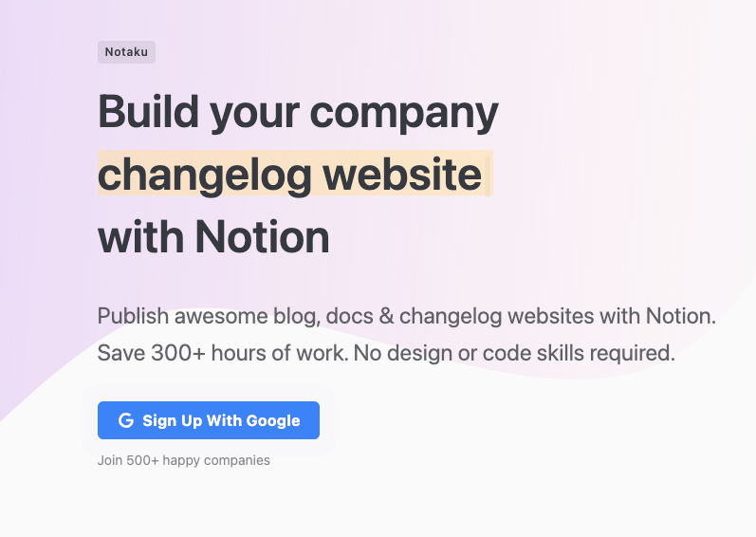756x537 pixels.
Task: Click the Save 300+ hours of work sentence
Action: (222, 353)
